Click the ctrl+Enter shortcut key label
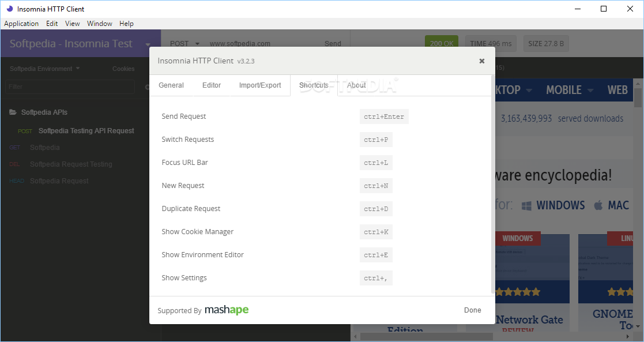Viewport: 644px width, 342px height. pos(384,116)
